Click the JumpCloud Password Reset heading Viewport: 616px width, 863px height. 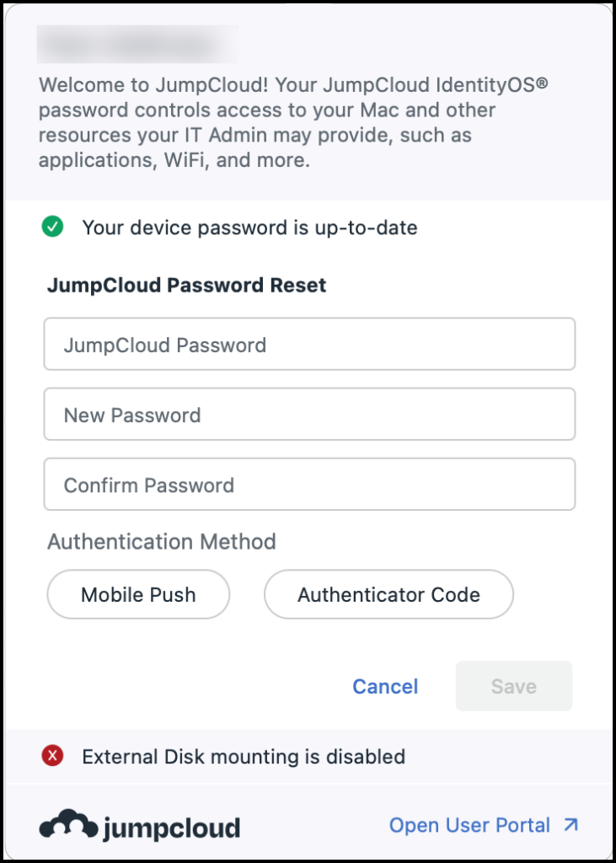185,285
